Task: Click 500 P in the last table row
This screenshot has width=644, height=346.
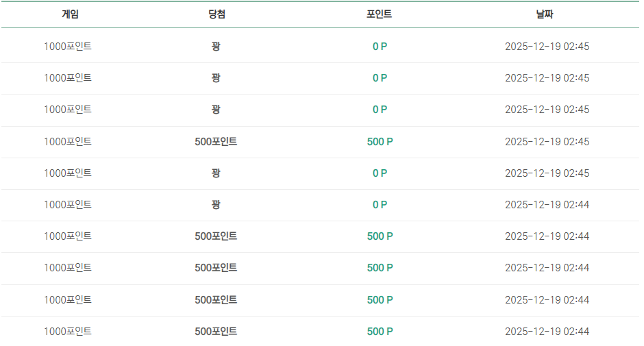Action: point(380,332)
